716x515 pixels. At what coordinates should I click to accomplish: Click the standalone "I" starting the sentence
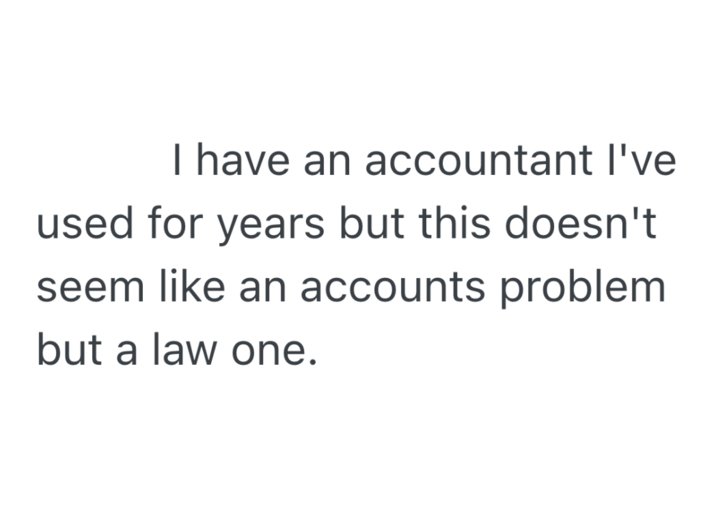click(176, 162)
